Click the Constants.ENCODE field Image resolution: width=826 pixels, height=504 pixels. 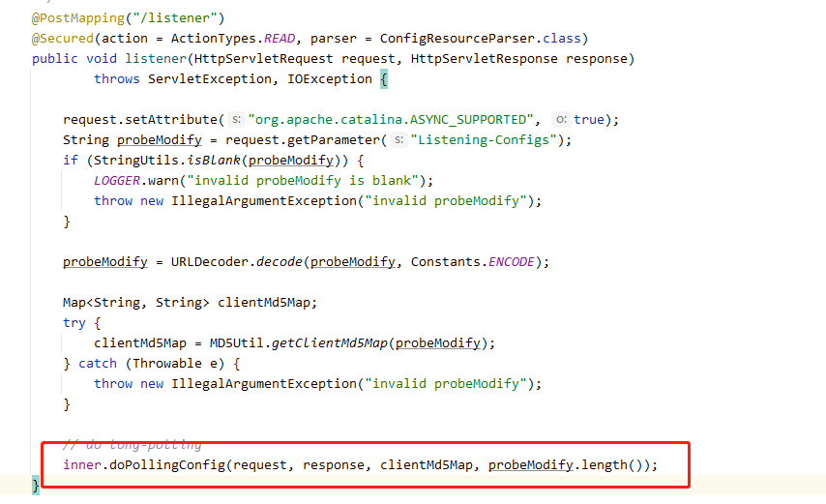[x=473, y=262]
